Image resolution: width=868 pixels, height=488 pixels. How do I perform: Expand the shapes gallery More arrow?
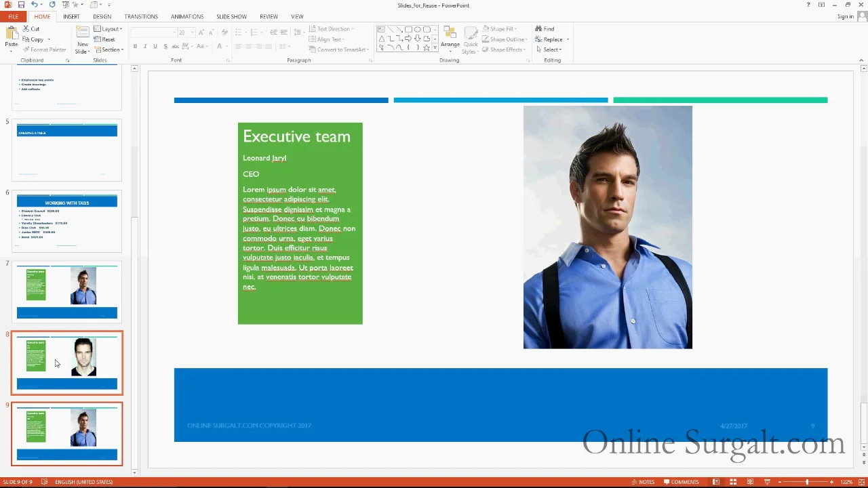point(435,48)
